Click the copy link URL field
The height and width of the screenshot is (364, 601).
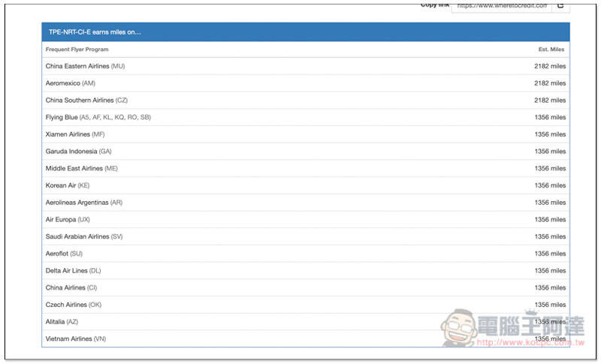pyautogui.click(x=502, y=7)
